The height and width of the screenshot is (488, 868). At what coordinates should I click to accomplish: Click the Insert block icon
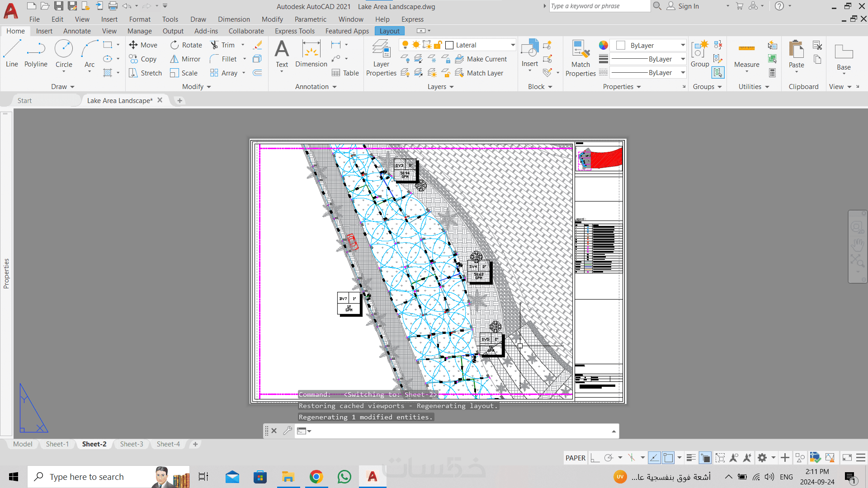[x=529, y=48]
